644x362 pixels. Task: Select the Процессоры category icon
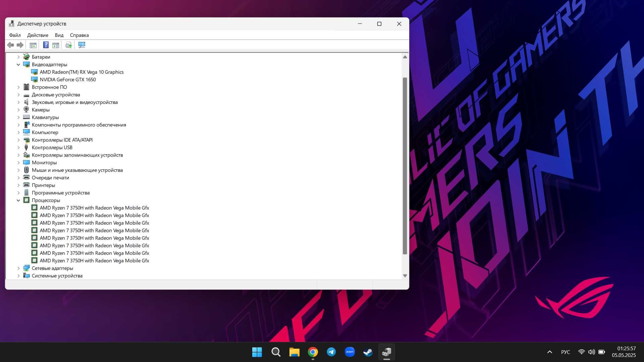pyautogui.click(x=26, y=200)
